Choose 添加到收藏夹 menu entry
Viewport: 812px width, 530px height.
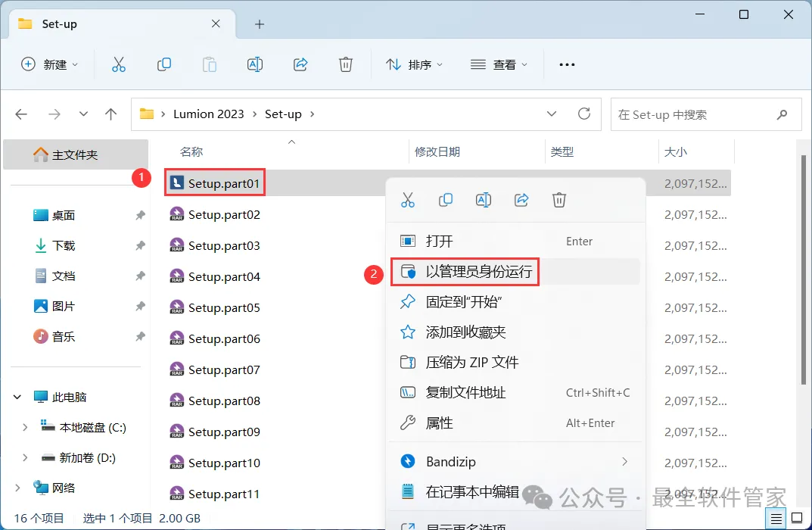point(515,332)
